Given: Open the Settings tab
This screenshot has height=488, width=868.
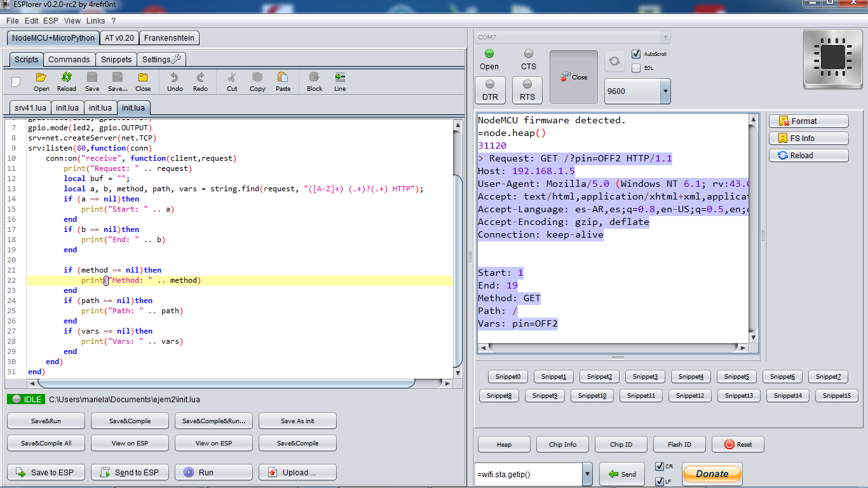Looking at the screenshot, I should (x=162, y=60).
